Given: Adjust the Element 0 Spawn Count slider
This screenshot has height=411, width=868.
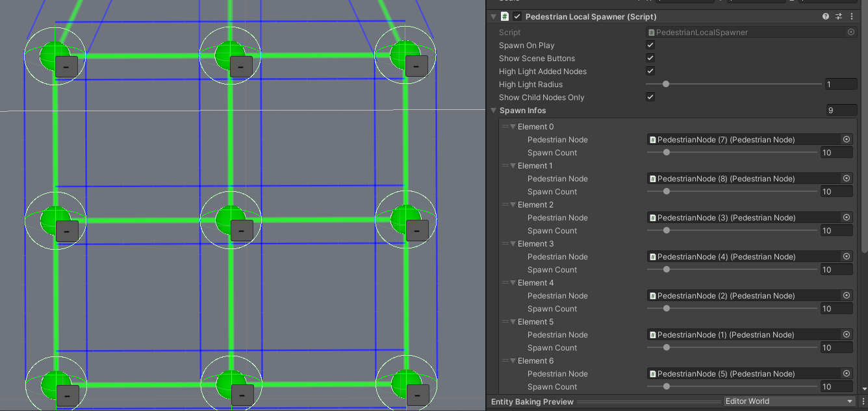Looking at the screenshot, I should [x=732, y=152].
